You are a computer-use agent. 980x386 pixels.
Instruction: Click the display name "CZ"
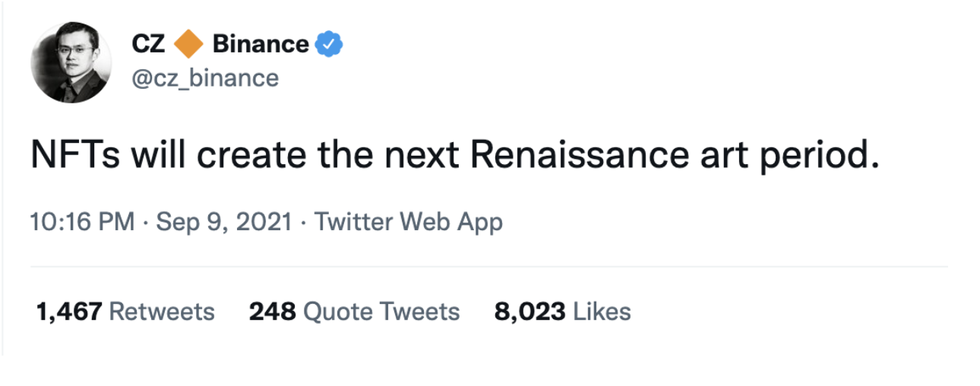[149, 45]
